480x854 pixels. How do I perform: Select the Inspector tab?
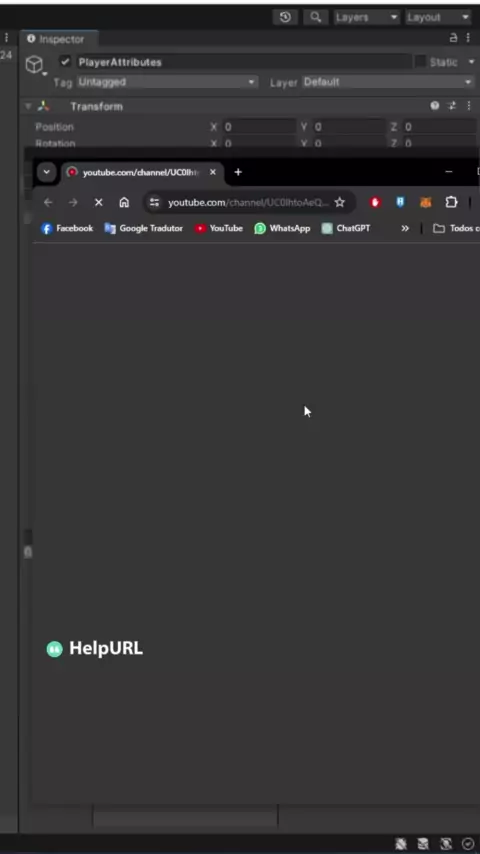pyautogui.click(x=57, y=39)
